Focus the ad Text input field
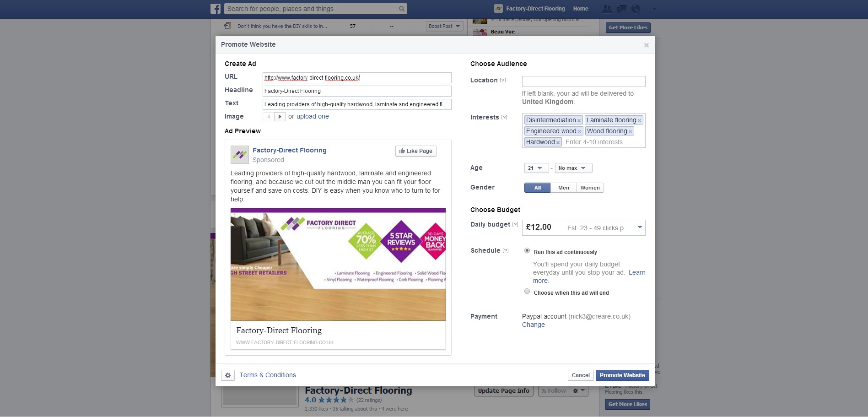The width and height of the screenshot is (868, 417). click(357, 104)
